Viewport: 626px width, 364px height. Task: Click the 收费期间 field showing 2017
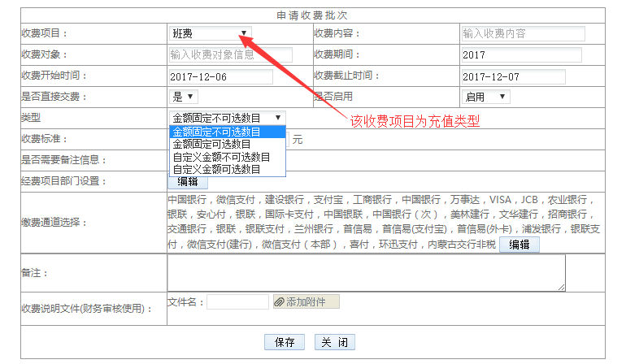tap(520, 55)
